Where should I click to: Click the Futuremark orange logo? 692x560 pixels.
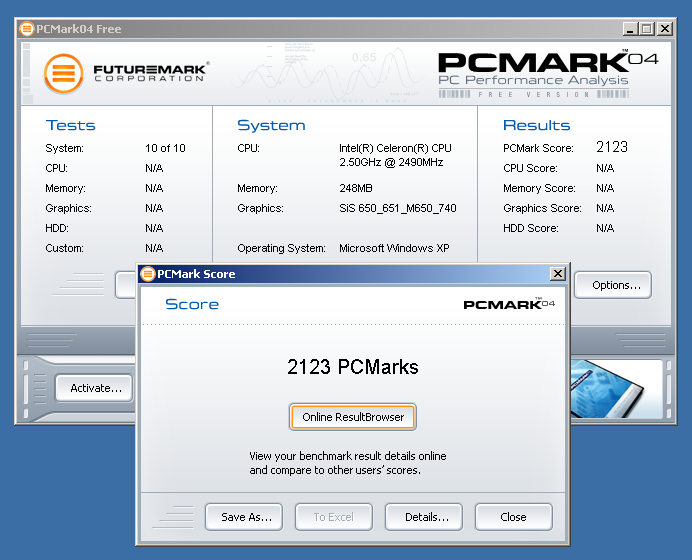pyautogui.click(x=64, y=74)
